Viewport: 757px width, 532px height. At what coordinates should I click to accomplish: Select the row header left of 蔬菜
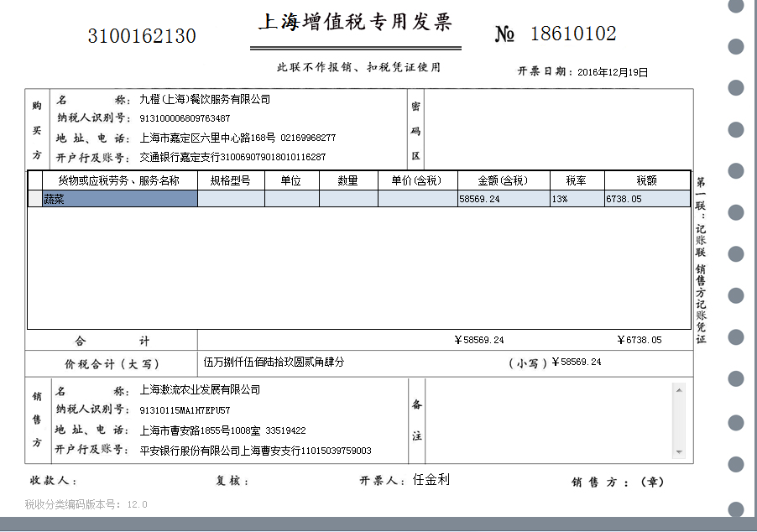point(35,199)
